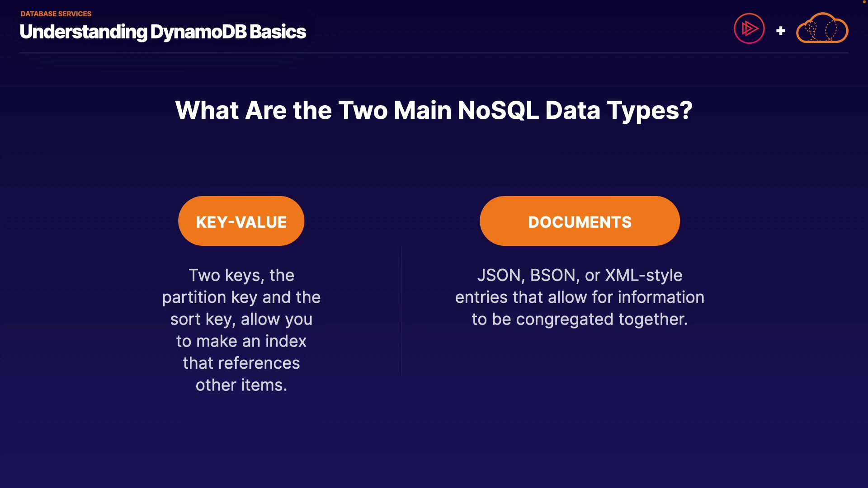This screenshot has height=488, width=868.
Task: Click the orange cloud logo icon
Action: [x=822, y=28]
